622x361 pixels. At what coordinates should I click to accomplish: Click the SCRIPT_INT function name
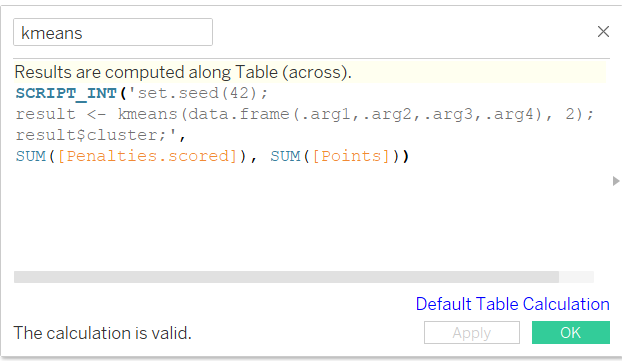[66, 93]
